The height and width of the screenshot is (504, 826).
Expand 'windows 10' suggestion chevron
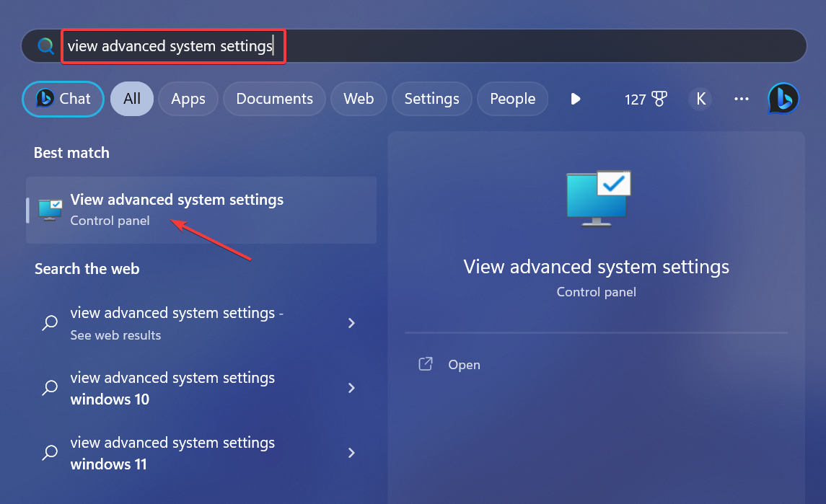(x=351, y=388)
